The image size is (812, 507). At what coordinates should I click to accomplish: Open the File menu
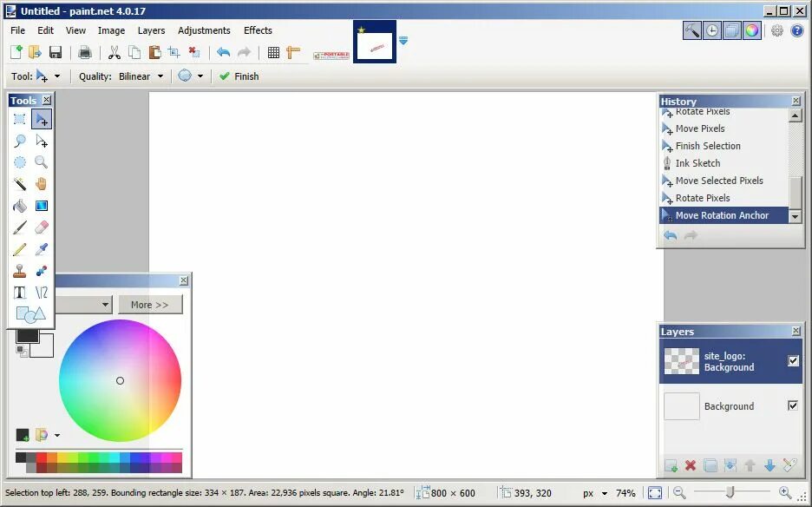tap(17, 30)
